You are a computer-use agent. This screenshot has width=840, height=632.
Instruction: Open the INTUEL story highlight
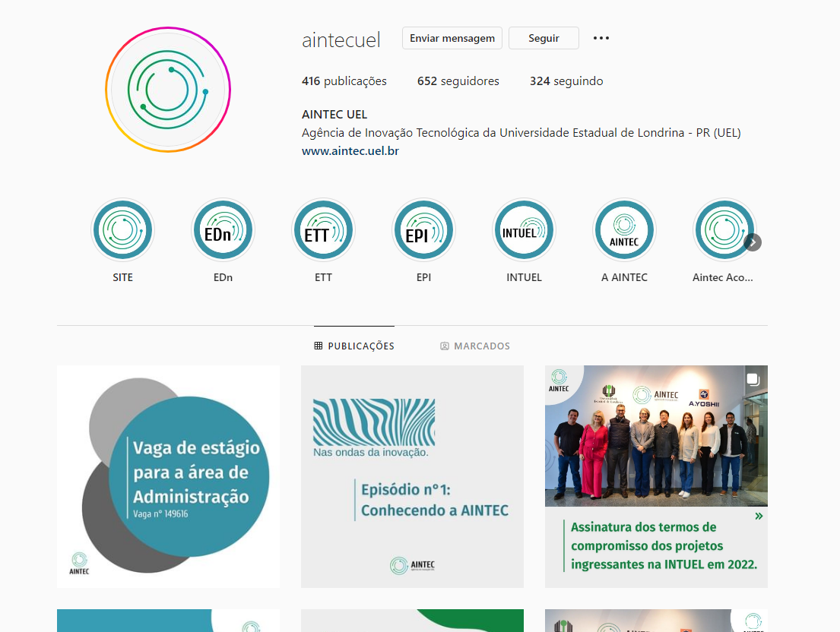click(x=524, y=230)
